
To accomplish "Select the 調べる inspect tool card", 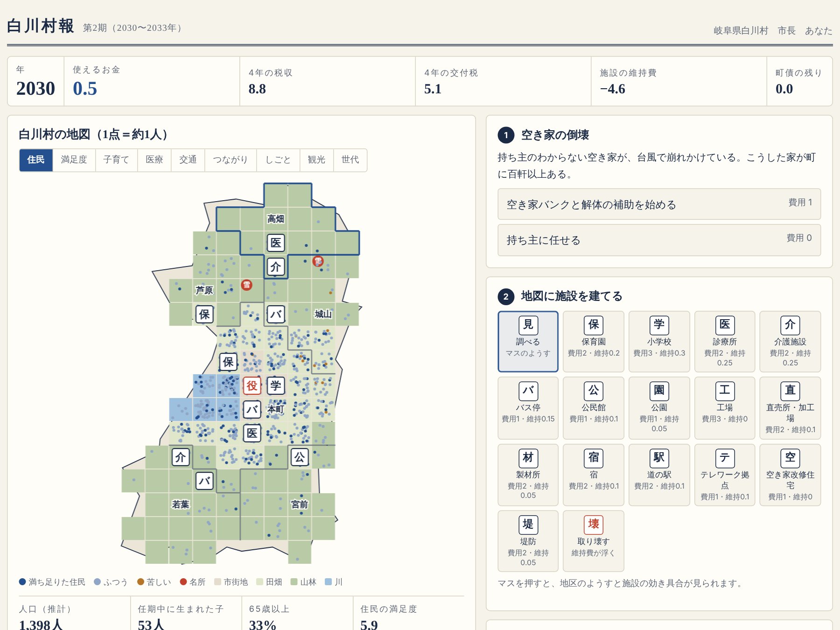I will coord(528,341).
